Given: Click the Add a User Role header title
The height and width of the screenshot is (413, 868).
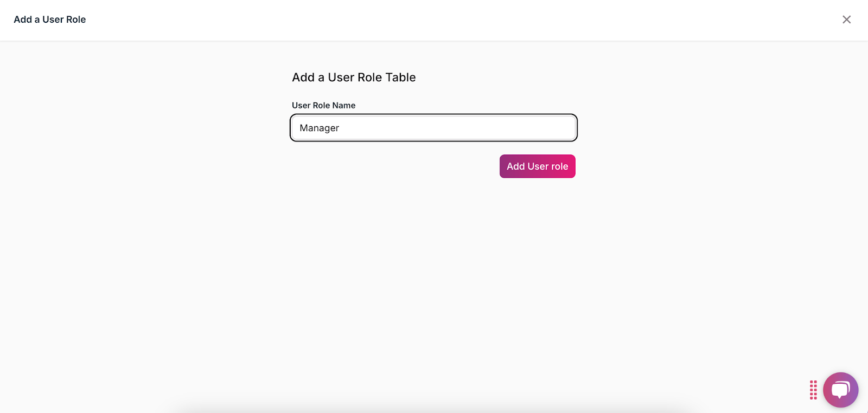Looking at the screenshot, I should click(x=50, y=20).
